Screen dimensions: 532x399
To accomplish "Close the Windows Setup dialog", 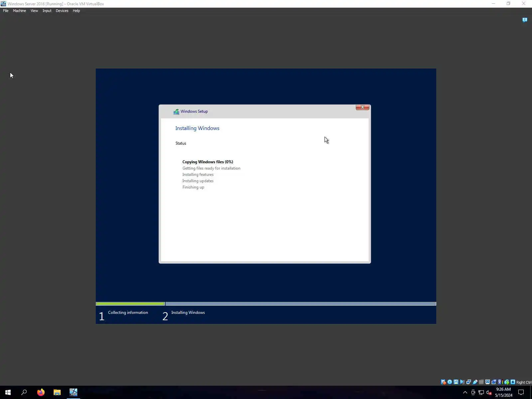I will point(362,107).
